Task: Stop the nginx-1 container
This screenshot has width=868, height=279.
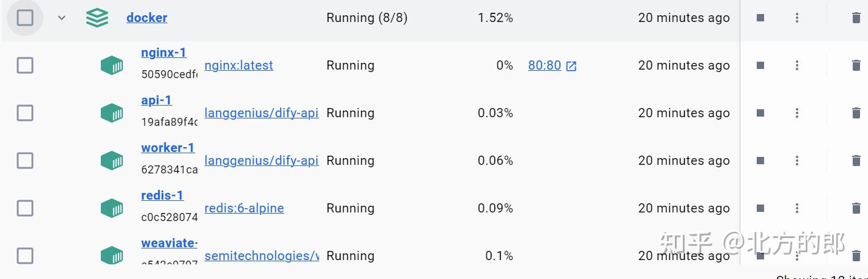Action: [x=760, y=65]
